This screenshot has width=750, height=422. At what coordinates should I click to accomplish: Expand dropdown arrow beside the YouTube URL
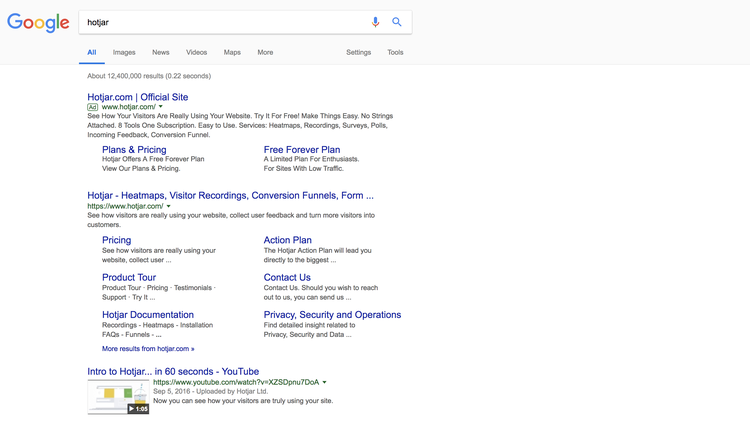coord(324,382)
